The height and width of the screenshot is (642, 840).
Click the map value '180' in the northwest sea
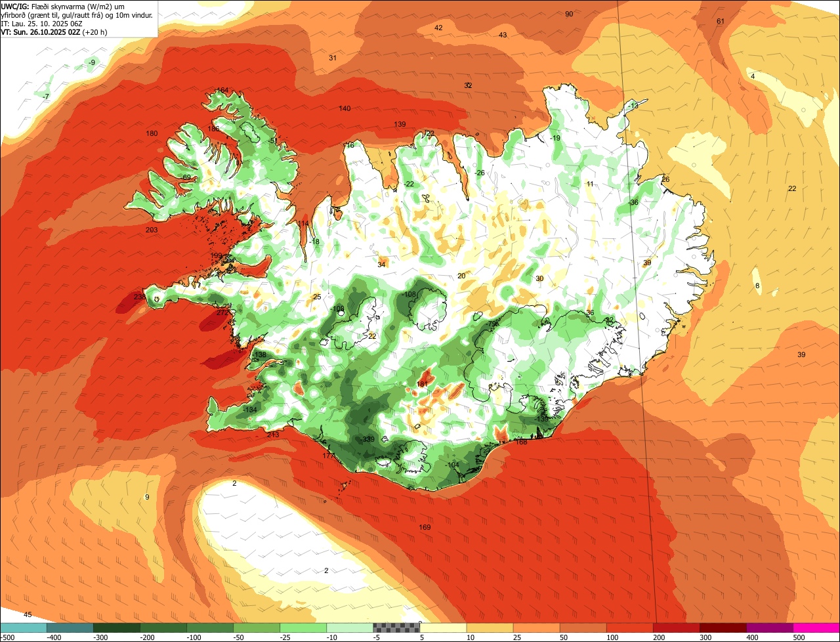tap(152, 133)
